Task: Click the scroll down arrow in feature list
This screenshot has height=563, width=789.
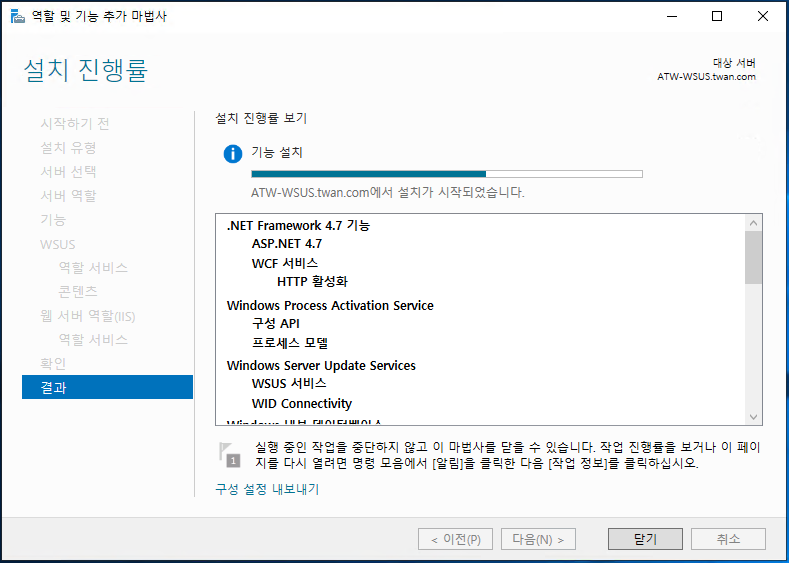Action: [x=753, y=417]
